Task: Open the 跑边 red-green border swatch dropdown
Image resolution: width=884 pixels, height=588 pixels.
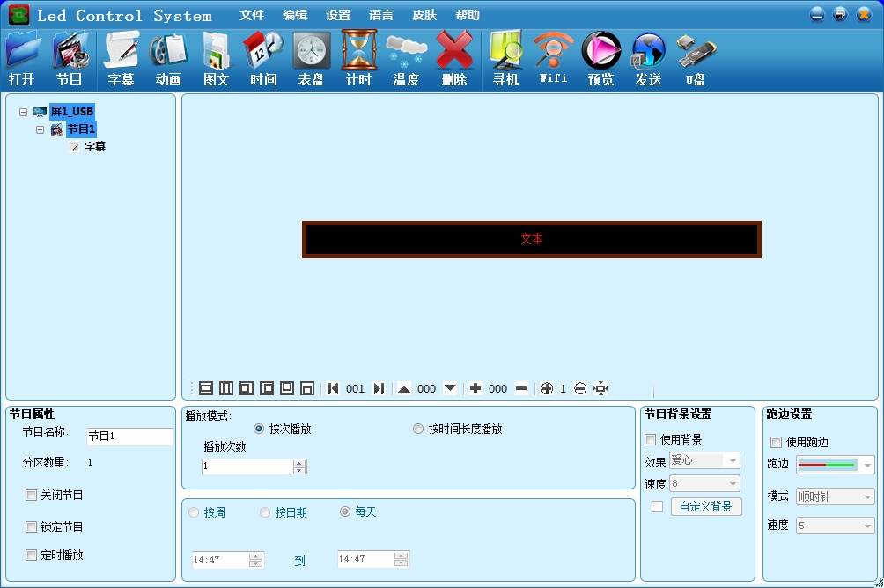Action: (835, 465)
